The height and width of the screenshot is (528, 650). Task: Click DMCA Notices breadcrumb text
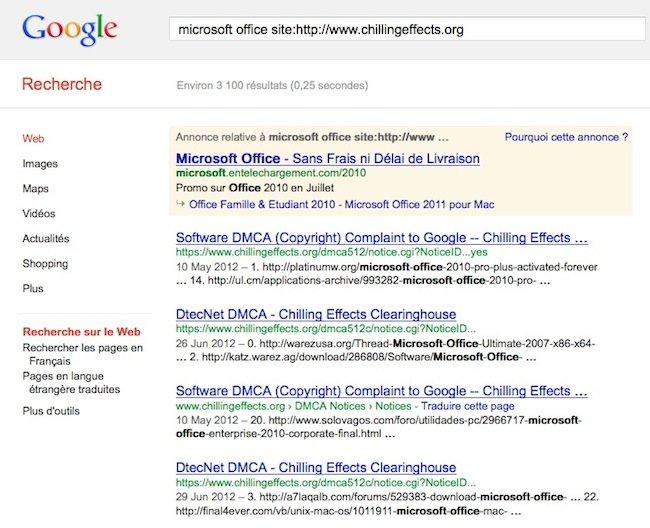[x=330, y=406]
